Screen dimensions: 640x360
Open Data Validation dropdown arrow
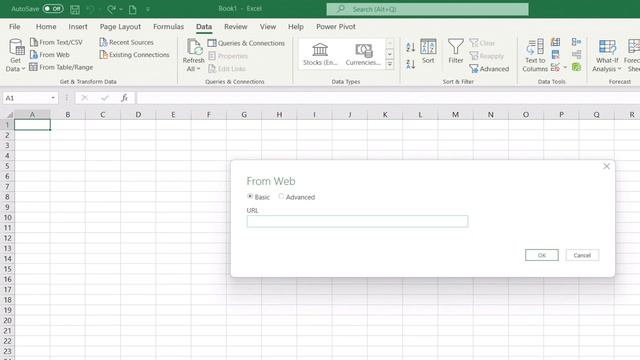point(565,67)
